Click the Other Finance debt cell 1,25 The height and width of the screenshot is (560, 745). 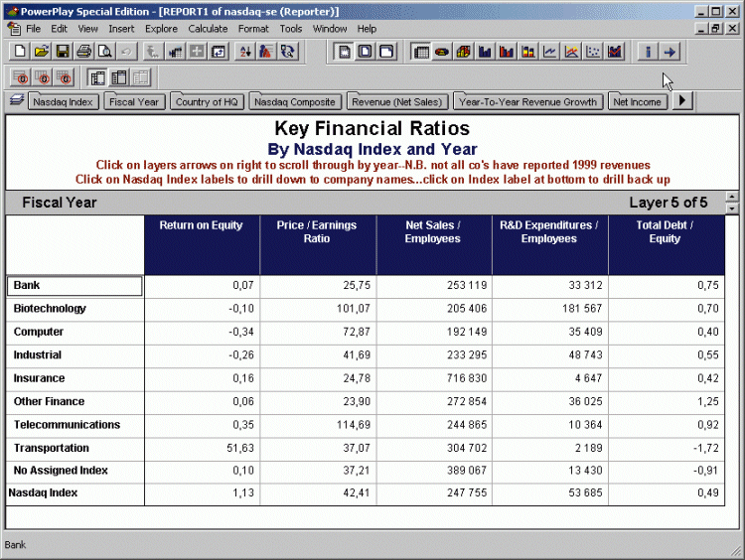click(x=666, y=401)
